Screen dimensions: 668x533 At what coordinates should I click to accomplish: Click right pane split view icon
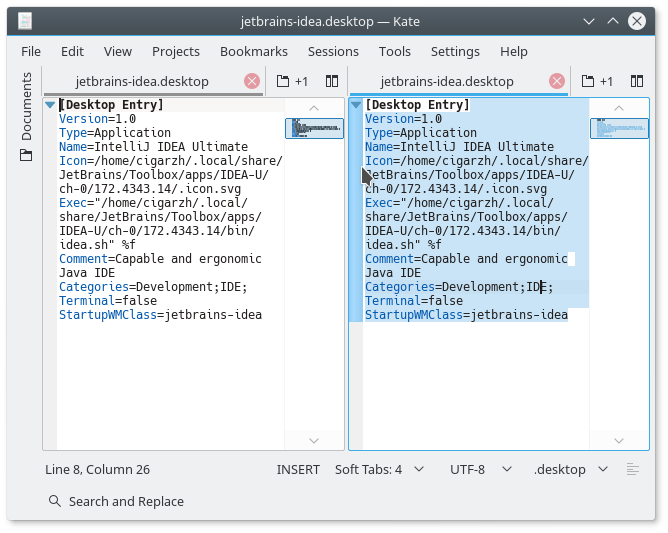(636, 81)
